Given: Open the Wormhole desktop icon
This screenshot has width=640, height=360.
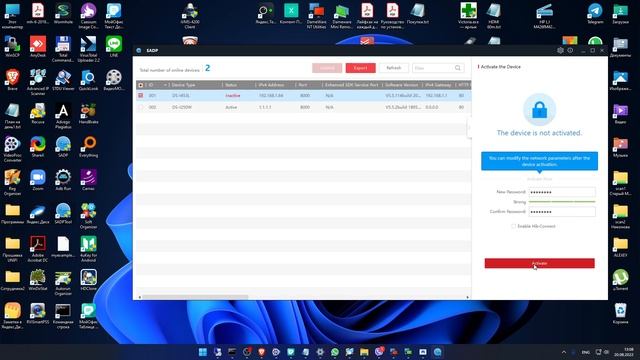Looking at the screenshot, I should (x=63, y=13).
